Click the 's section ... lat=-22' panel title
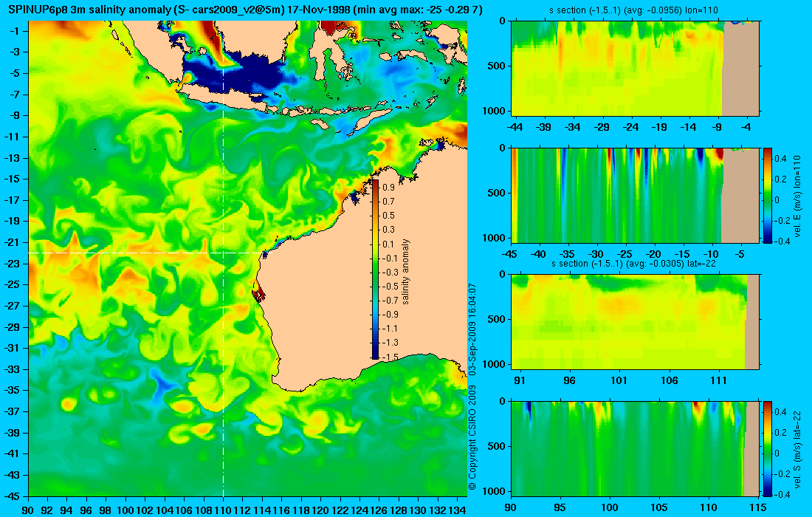This screenshot has height=517, width=812. (x=634, y=264)
